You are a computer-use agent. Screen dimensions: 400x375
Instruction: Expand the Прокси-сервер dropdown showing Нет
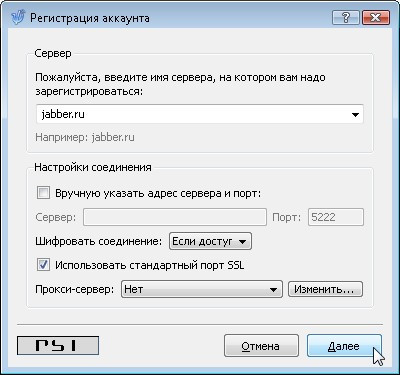202,289
